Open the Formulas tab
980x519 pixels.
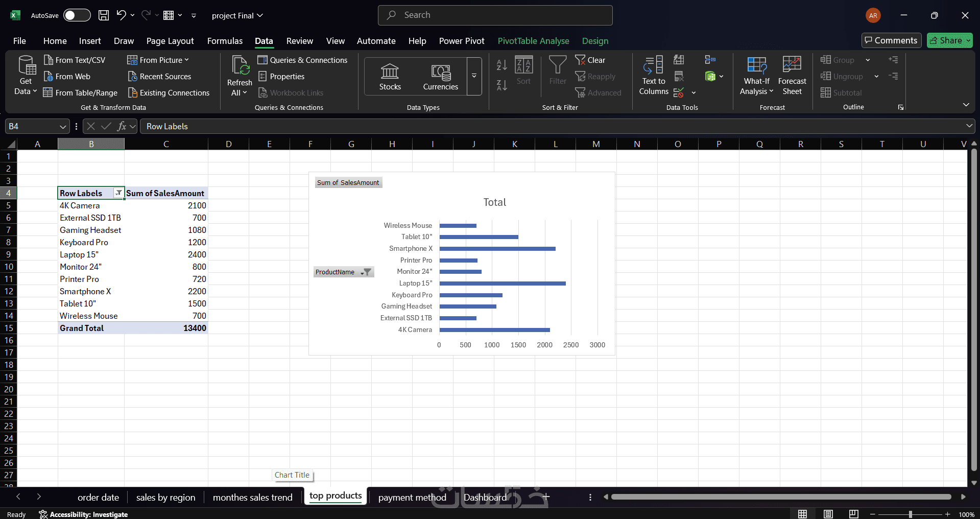coord(225,41)
